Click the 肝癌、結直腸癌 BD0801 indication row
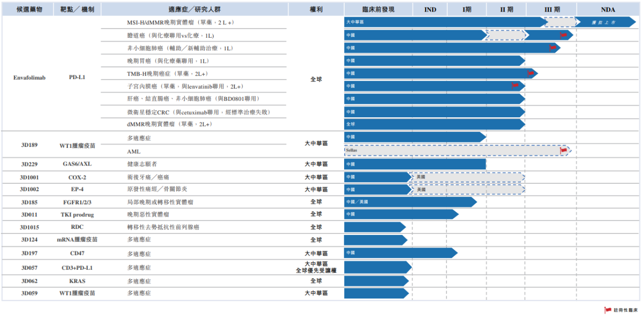Viewport: 644px width, 316px height. click(x=193, y=99)
